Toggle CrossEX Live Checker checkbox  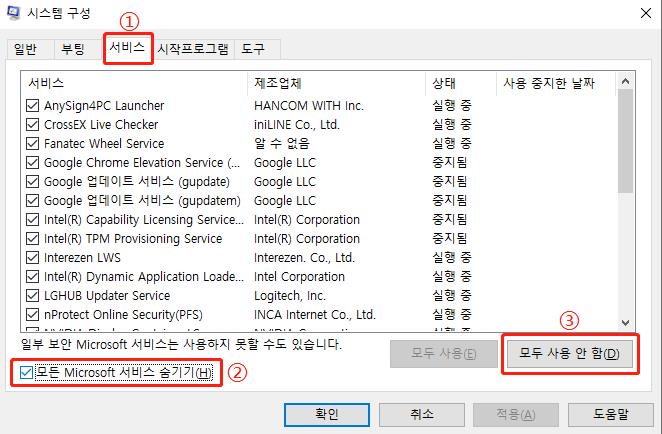(x=33, y=125)
